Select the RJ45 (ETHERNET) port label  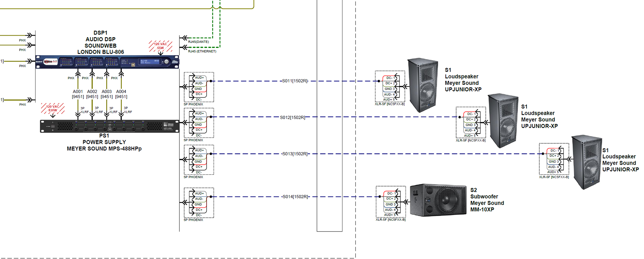tap(202, 51)
